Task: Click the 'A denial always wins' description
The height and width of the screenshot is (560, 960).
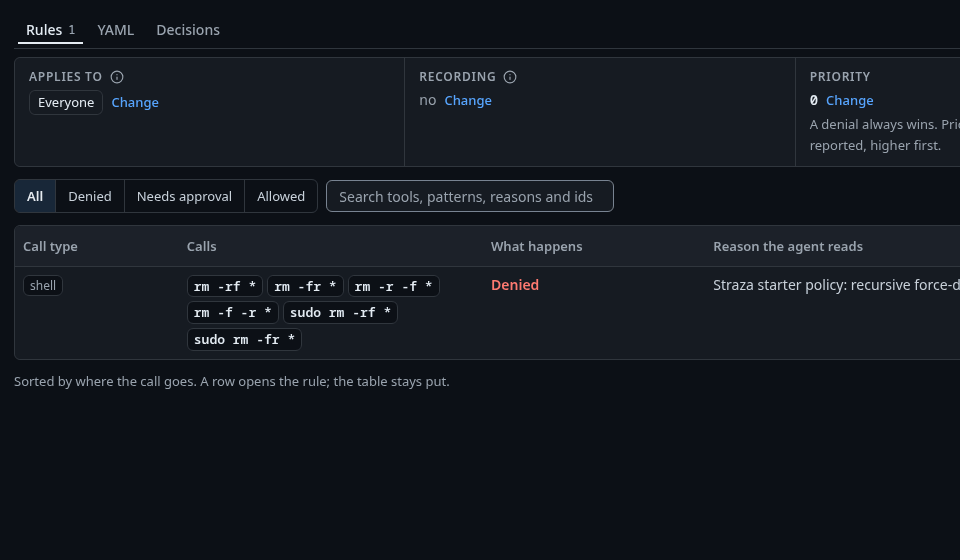Action: (885, 135)
